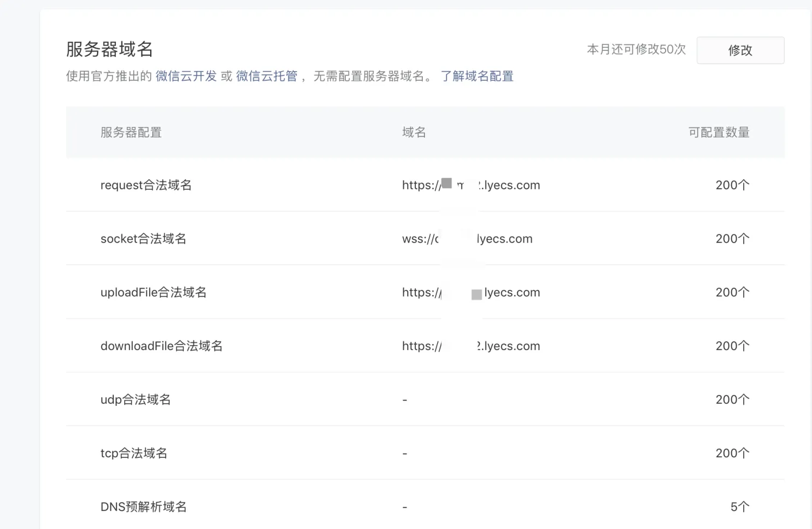Screen dimensions: 812x529
Task: Open the 微信云托管 link
Action: tap(267, 77)
